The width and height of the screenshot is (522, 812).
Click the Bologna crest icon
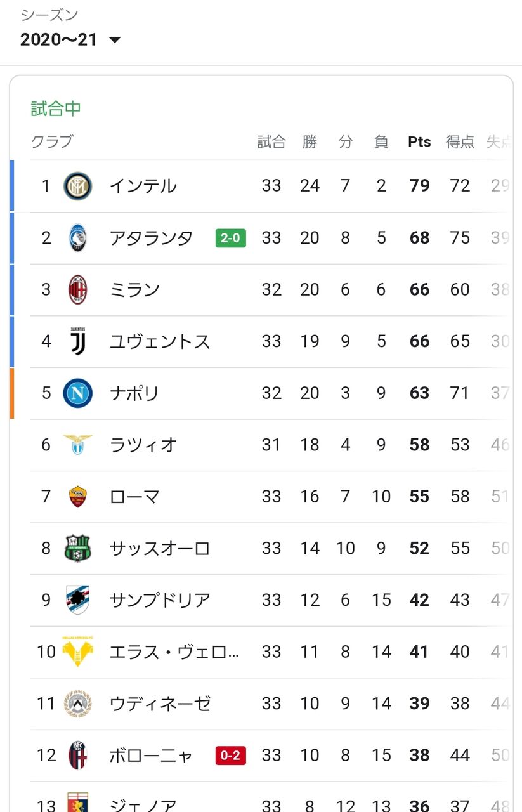pos(78,756)
